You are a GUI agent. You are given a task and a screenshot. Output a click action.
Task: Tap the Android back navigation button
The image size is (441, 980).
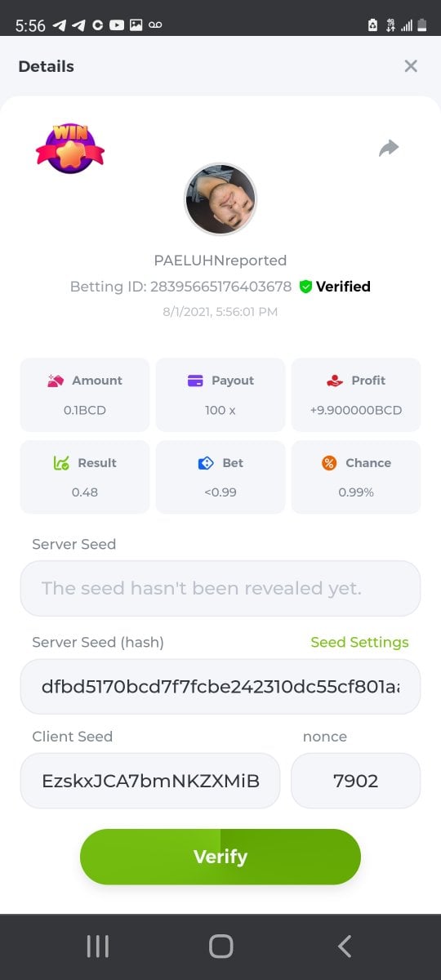345,947
